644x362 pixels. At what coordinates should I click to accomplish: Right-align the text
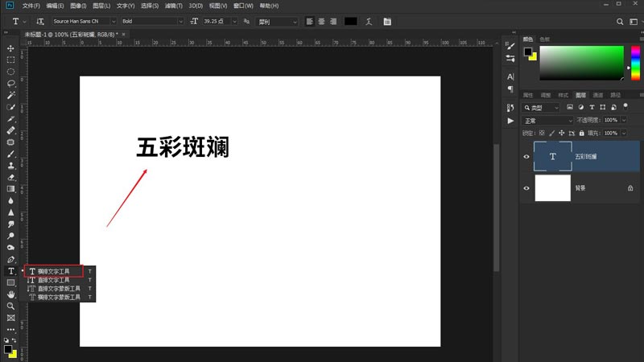333,22
